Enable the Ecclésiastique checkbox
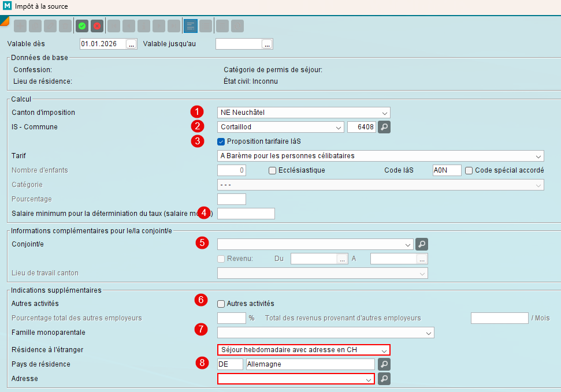Viewport: 561px width, 392px height. (x=273, y=170)
